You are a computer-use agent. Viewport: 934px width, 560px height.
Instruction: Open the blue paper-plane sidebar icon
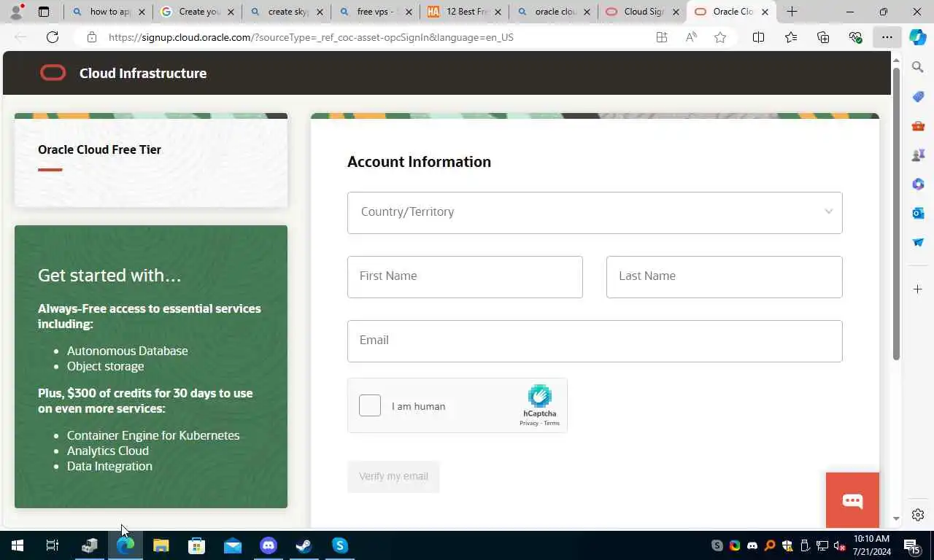coord(918,242)
